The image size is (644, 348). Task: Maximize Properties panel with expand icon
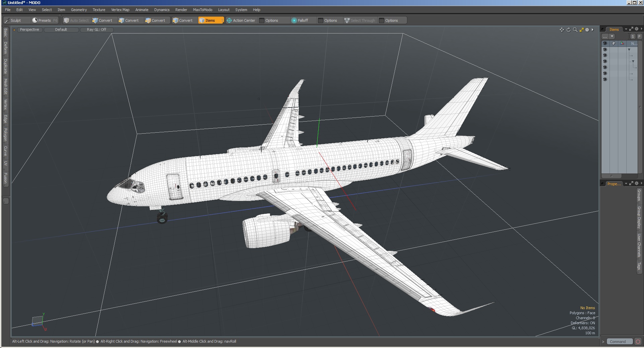tap(631, 183)
